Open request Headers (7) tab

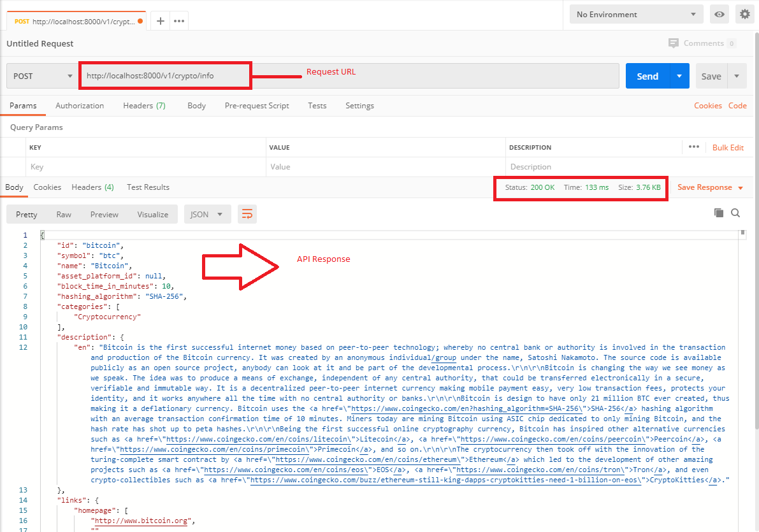point(144,106)
